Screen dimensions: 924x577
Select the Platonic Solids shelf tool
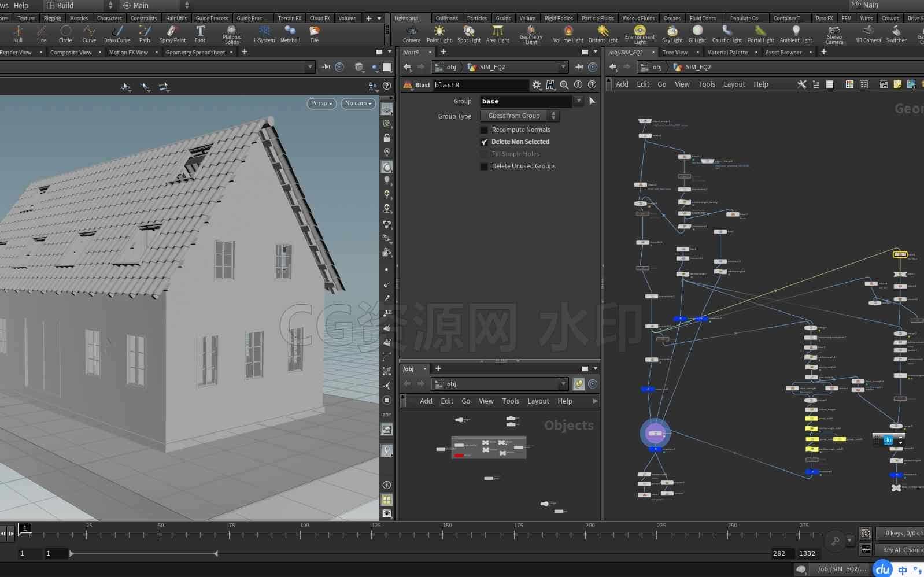pos(232,35)
